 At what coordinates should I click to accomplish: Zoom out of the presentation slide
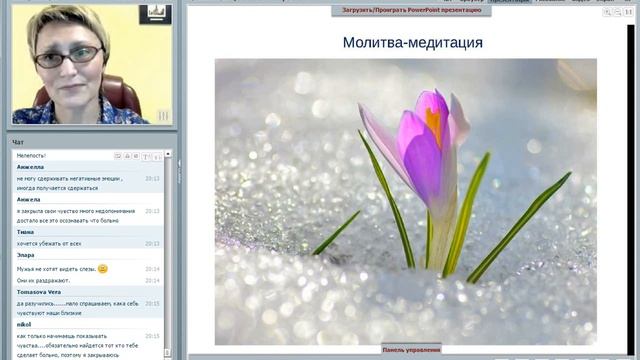[x=618, y=12]
